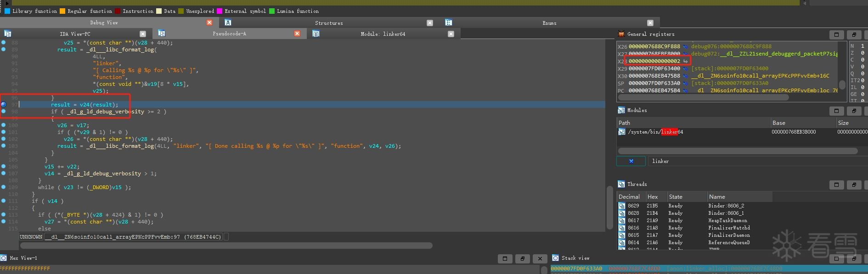This screenshot has height=274, width=868.
Task: Click the thread 8617 row icon
Action: click(x=622, y=220)
